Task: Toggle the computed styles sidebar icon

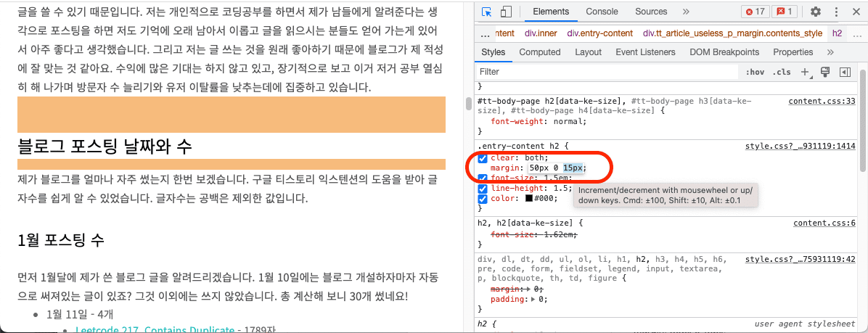Action: pyautogui.click(x=845, y=72)
